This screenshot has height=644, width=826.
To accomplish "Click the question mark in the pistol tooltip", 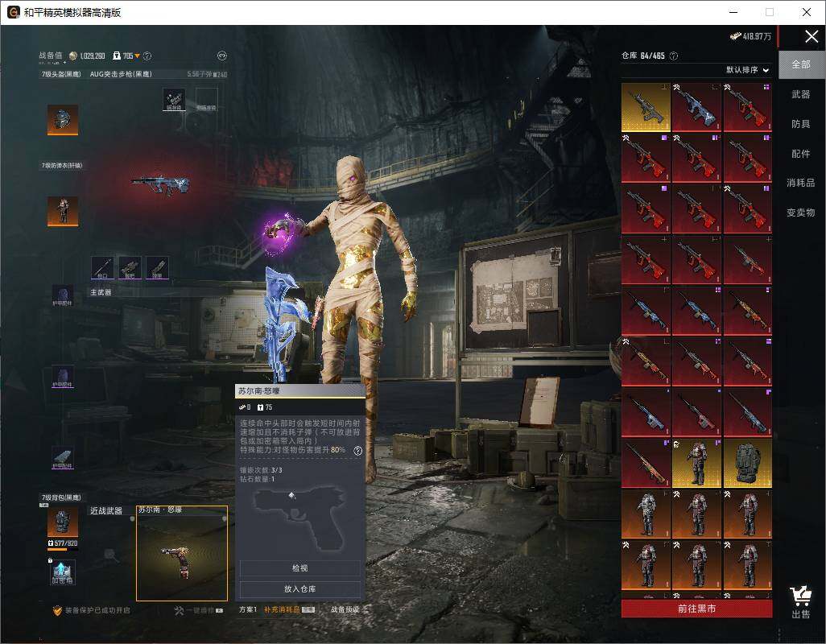I will point(357,451).
